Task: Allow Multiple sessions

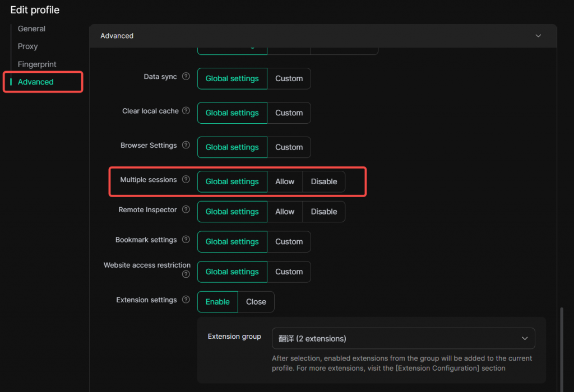Action: [x=285, y=182]
